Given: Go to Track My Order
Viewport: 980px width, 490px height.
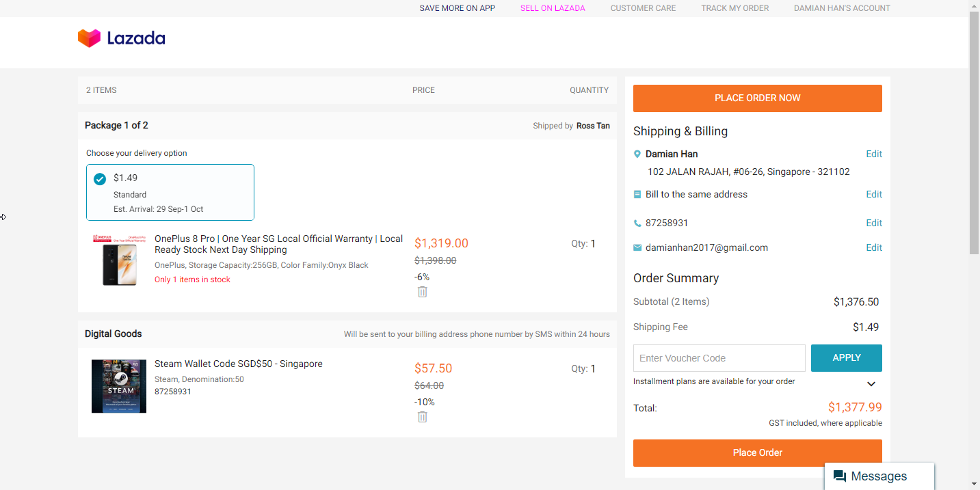Looking at the screenshot, I should pos(734,8).
